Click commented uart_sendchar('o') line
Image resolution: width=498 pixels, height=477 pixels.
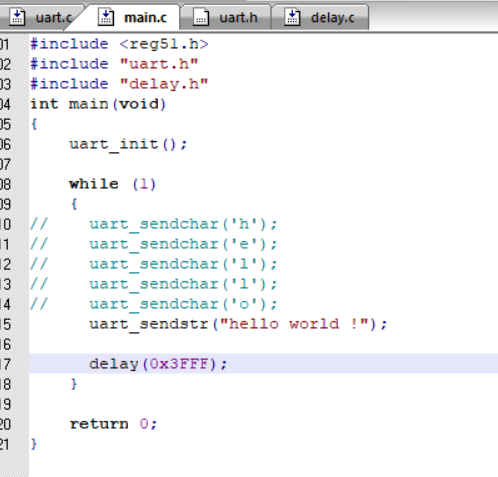(x=153, y=304)
